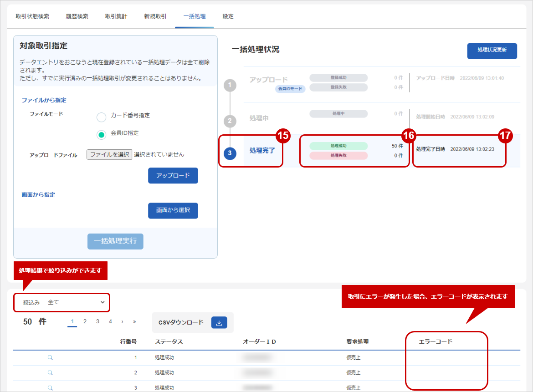533x392 pixels.
Task: Go to results page 2
Action: pos(85,321)
